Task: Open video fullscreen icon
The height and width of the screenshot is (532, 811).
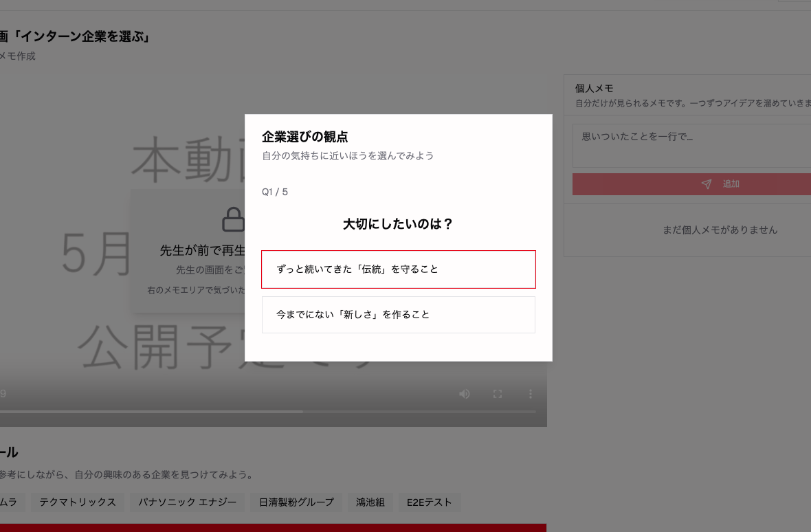Action: (x=498, y=394)
